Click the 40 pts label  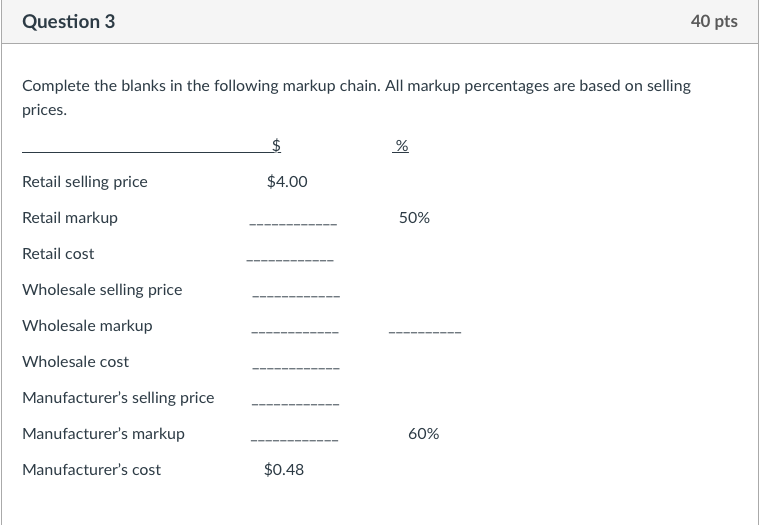(714, 21)
